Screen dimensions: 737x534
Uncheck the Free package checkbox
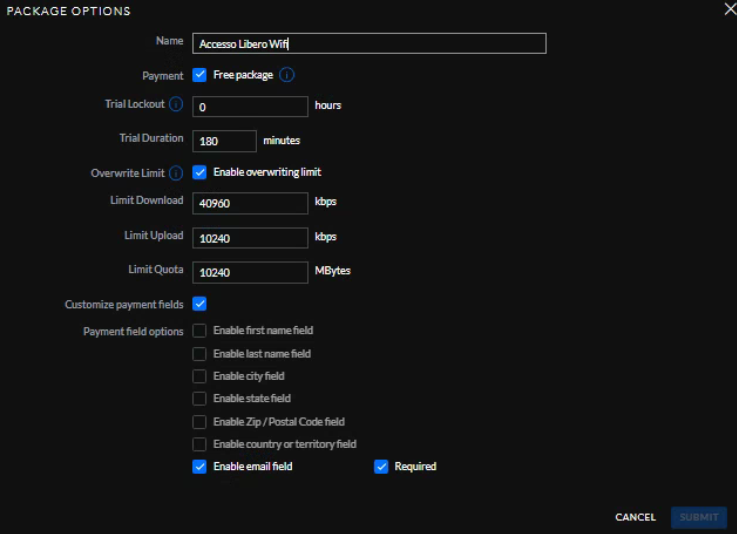[199, 75]
